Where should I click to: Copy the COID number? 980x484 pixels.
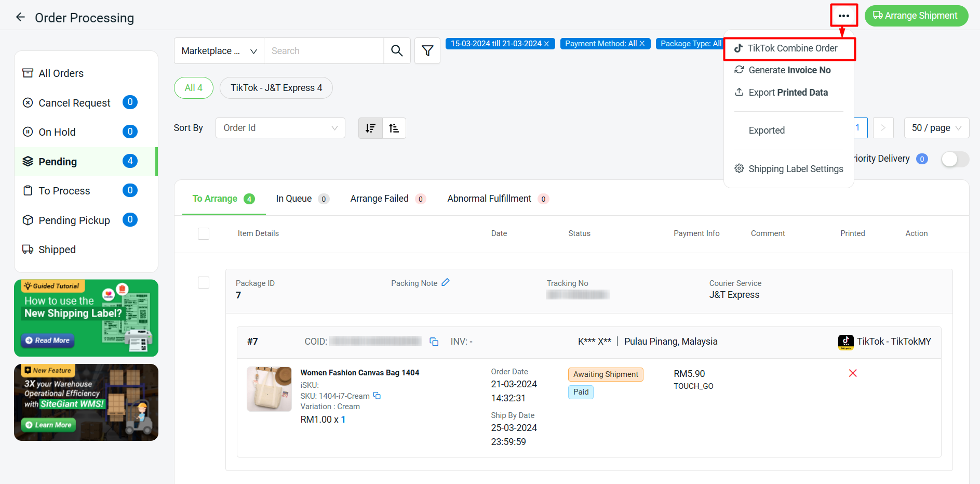click(x=434, y=342)
